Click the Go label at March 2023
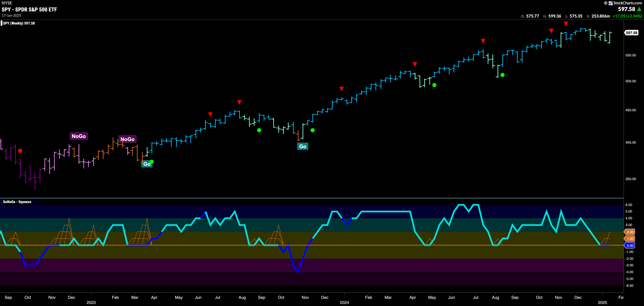 tap(147, 164)
